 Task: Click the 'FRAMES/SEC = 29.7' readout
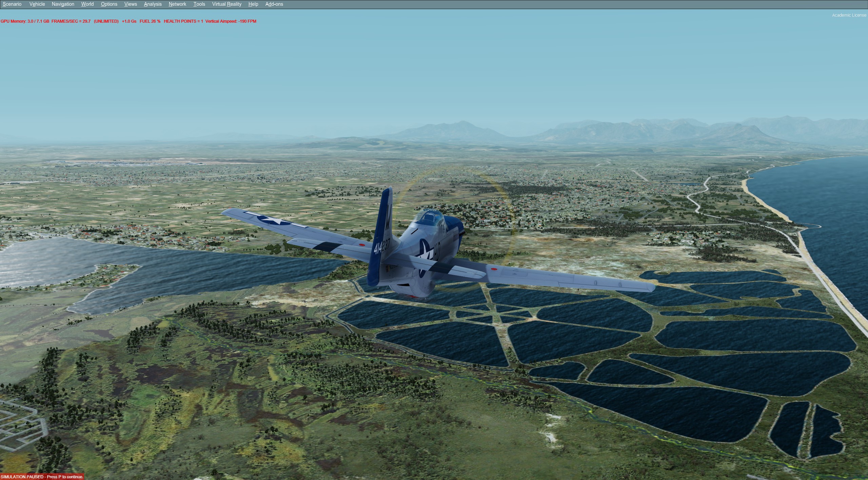coord(71,21)
